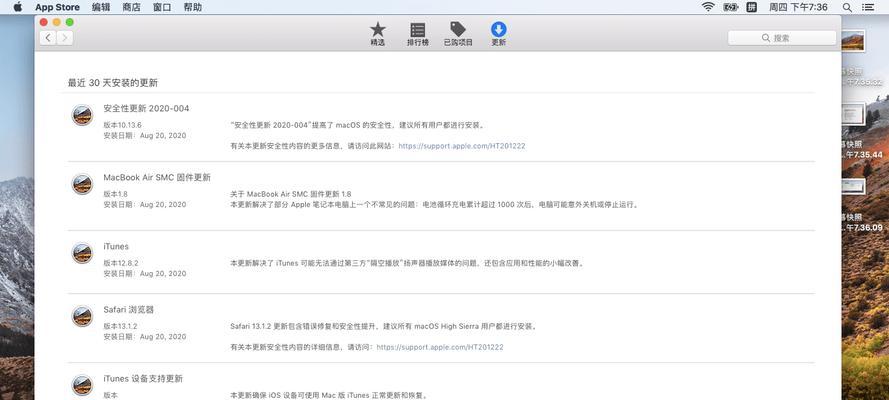Click the Safari 13.1.2 description line
The width and height of the screenshot is (889, 400).
(x=384, y=326)
